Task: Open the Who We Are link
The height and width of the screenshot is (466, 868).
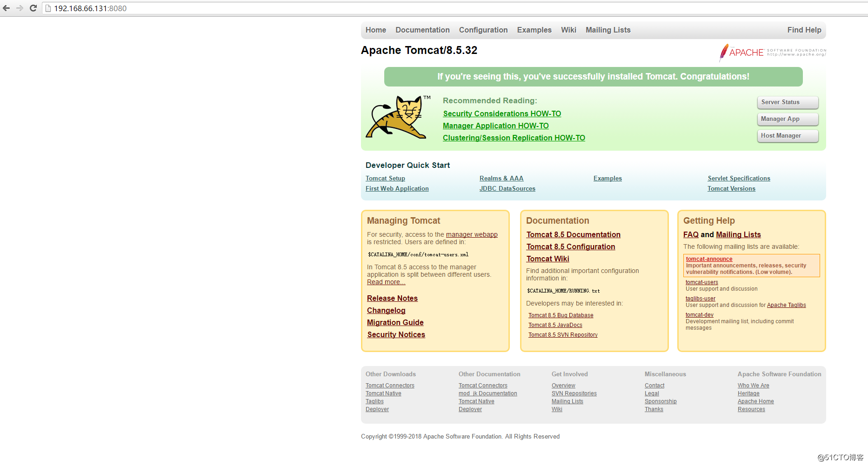Action: (x=754, y=386)
